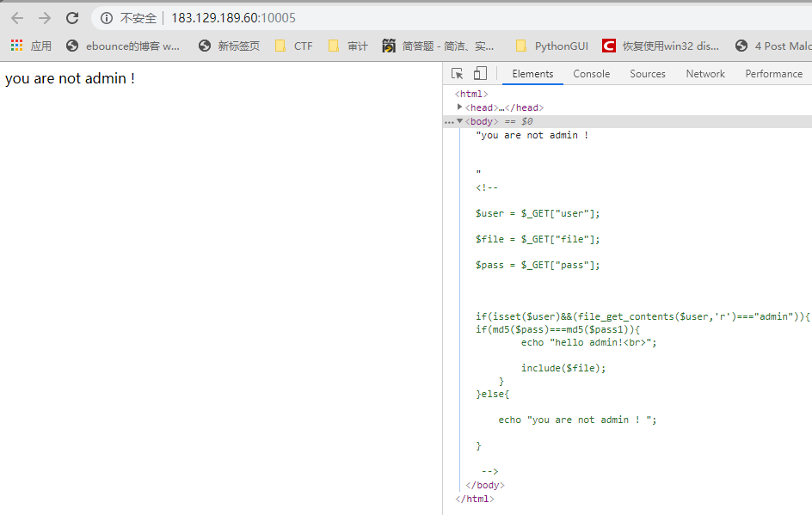The height and width of the screenshot is (515, 812).
Task: Click the not-secure site info icon
Action: click(x=107, y=18)
